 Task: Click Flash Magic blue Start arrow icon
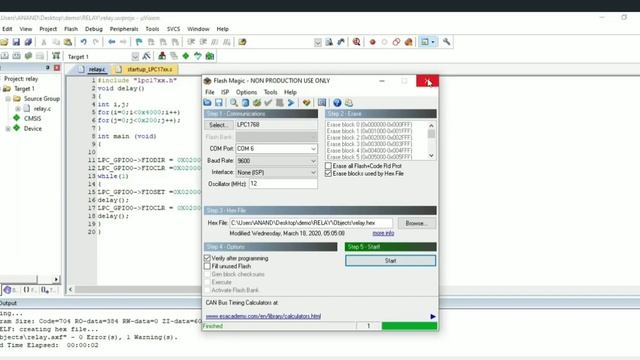tap(291, 103)
